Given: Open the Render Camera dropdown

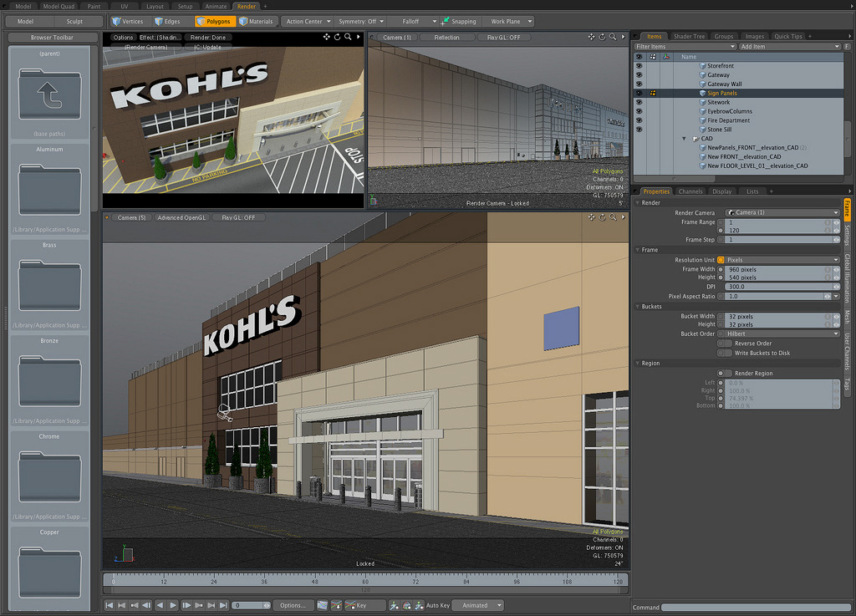Looking at the screenshot, I should [782, 212].
